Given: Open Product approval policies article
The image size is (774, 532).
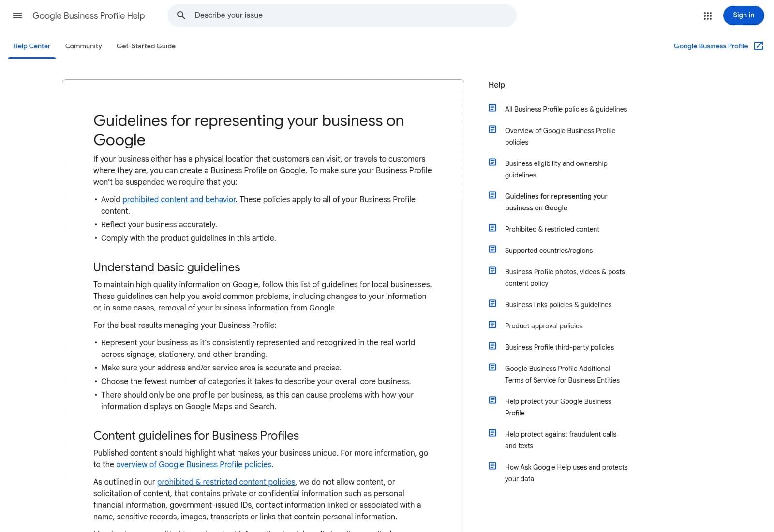Looking at the screenshot, I should pyautogui.click(x=544, y=326).
